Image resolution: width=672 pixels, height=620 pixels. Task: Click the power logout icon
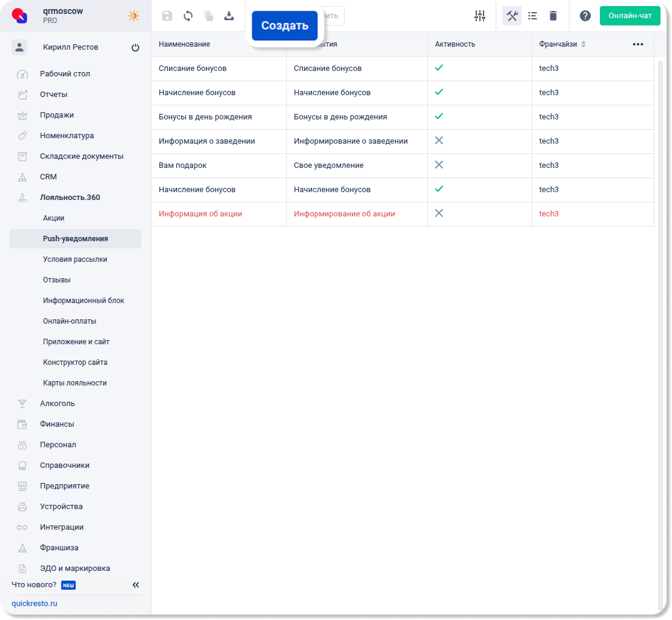point(135,48)
